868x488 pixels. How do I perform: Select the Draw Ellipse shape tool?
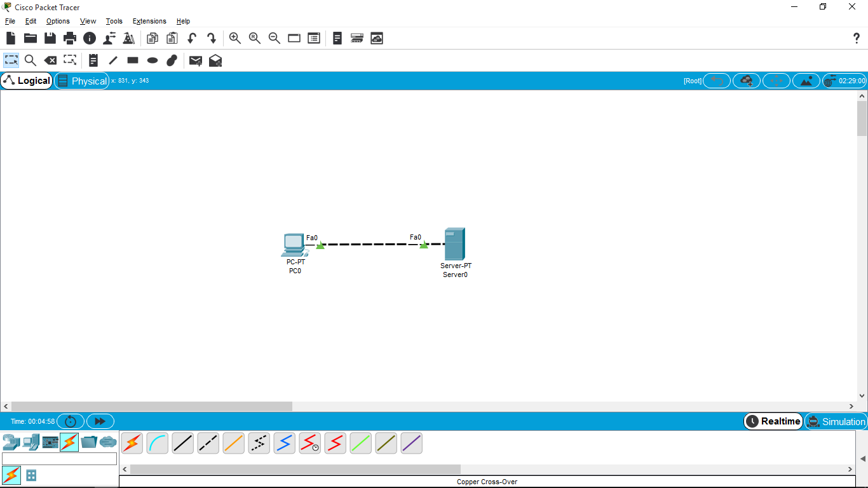coord(152,60)
